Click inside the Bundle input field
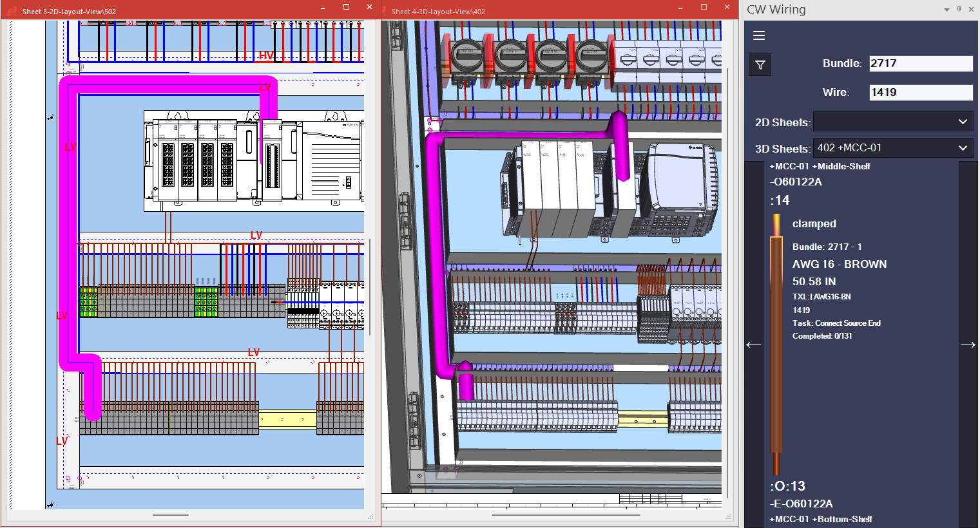 (x=921, y=63)
